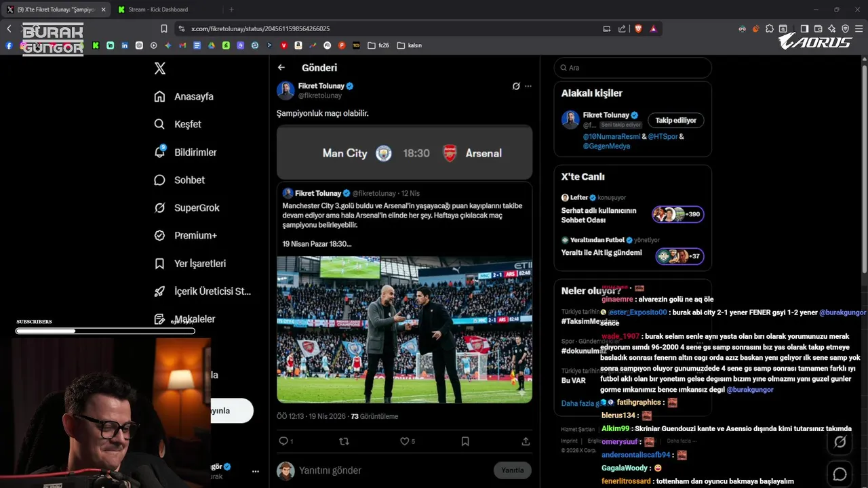Open Keşfet search page
Screen dimensions: 868x488
pos(178,124)
